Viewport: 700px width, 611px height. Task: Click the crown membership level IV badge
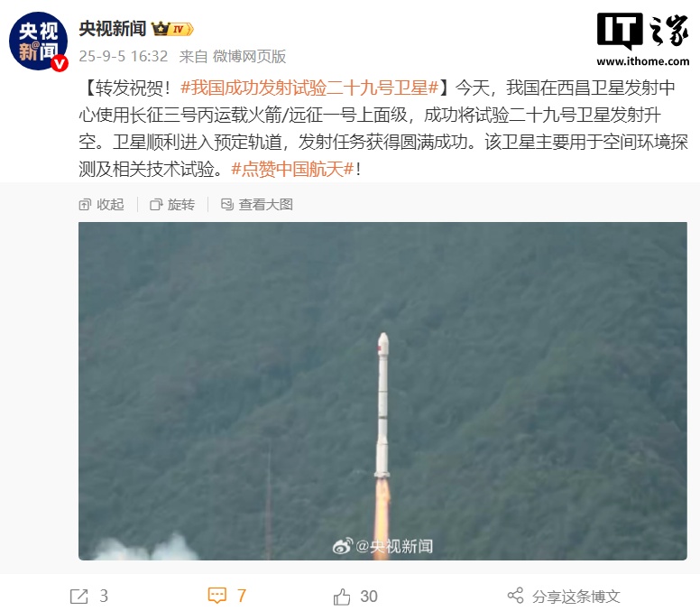tap(172, 29)
